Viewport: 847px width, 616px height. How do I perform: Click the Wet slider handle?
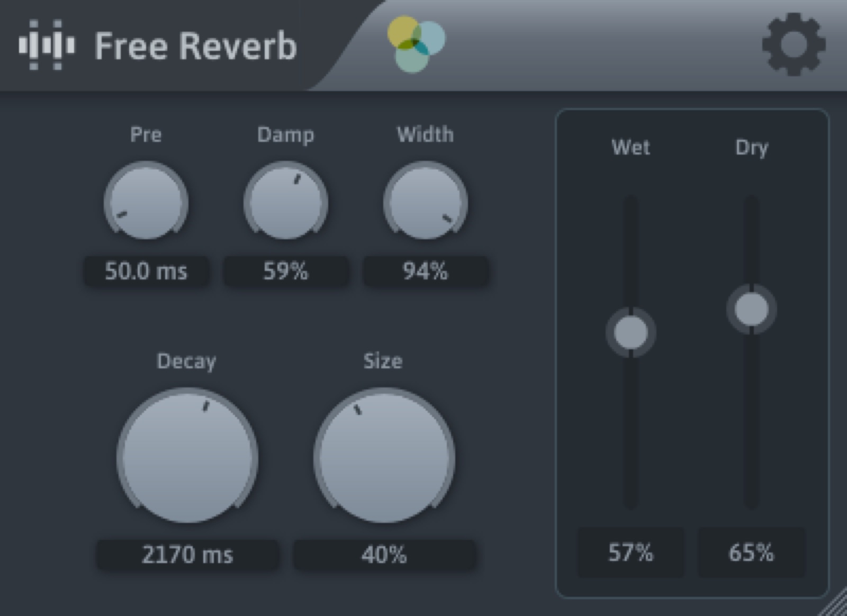(630, 332)
